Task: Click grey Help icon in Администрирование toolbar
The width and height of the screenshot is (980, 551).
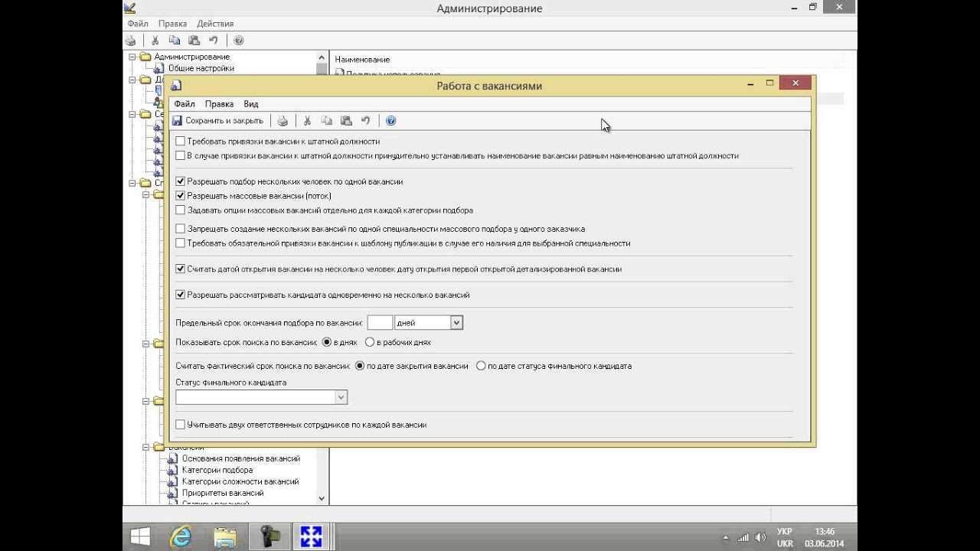Action: pos(238,41)
